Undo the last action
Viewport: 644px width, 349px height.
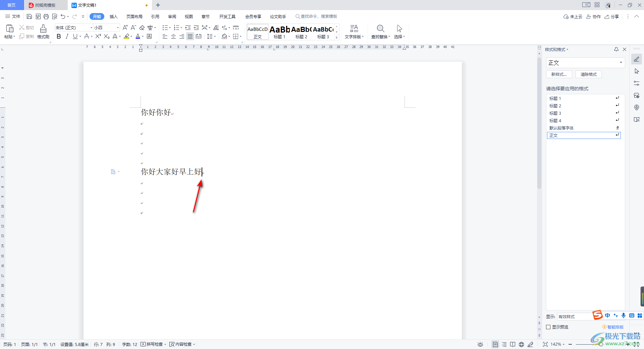click(63, 16)
